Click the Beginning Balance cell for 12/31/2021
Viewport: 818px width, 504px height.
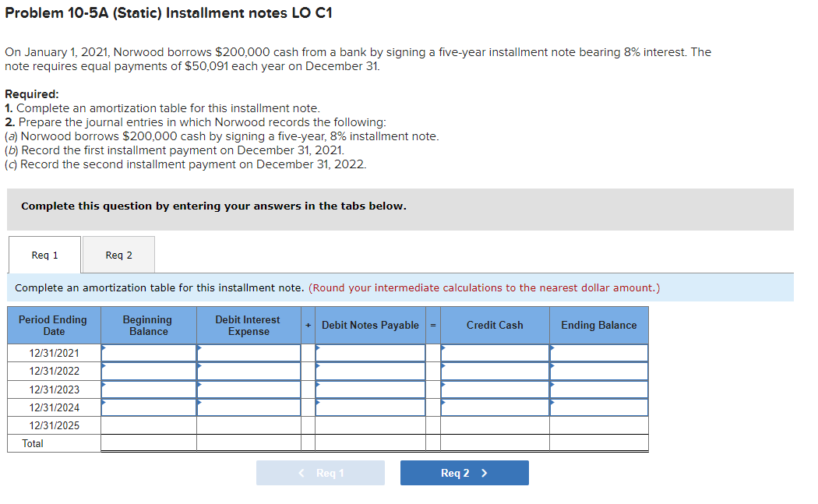[148, 352]
